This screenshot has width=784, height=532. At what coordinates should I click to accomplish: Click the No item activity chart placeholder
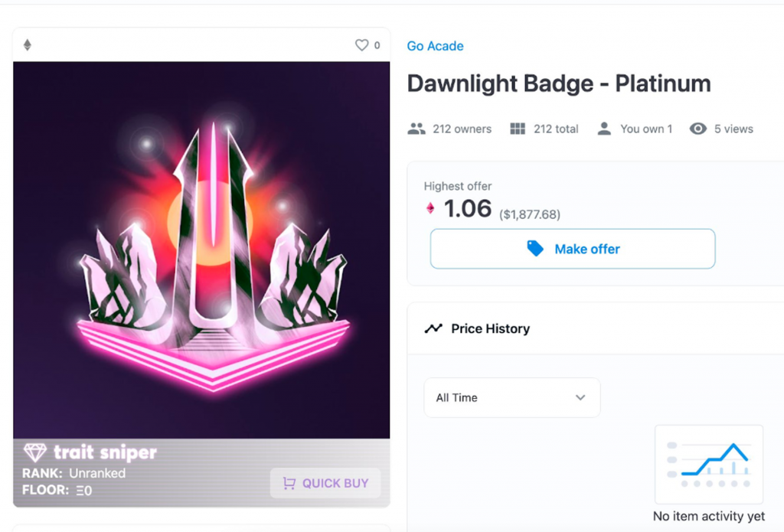pos(708,464)
